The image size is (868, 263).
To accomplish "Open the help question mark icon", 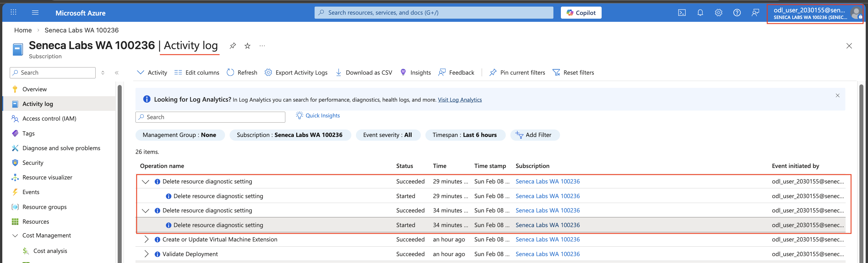I will [737, 12].
